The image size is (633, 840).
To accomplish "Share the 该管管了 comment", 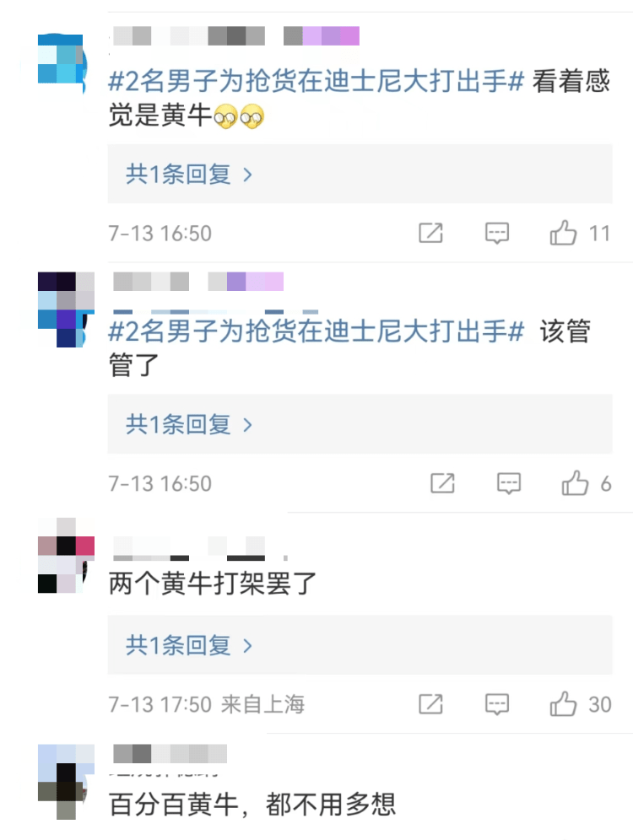I will 442,483.
